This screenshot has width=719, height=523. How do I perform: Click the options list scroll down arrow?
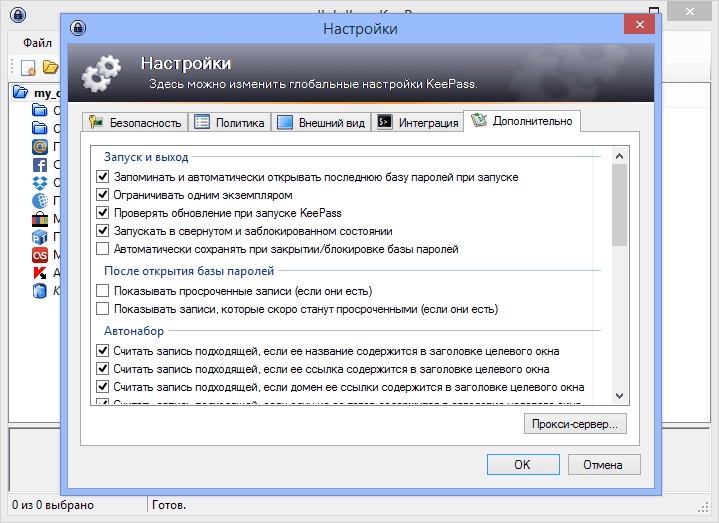[x=619, y=396]
